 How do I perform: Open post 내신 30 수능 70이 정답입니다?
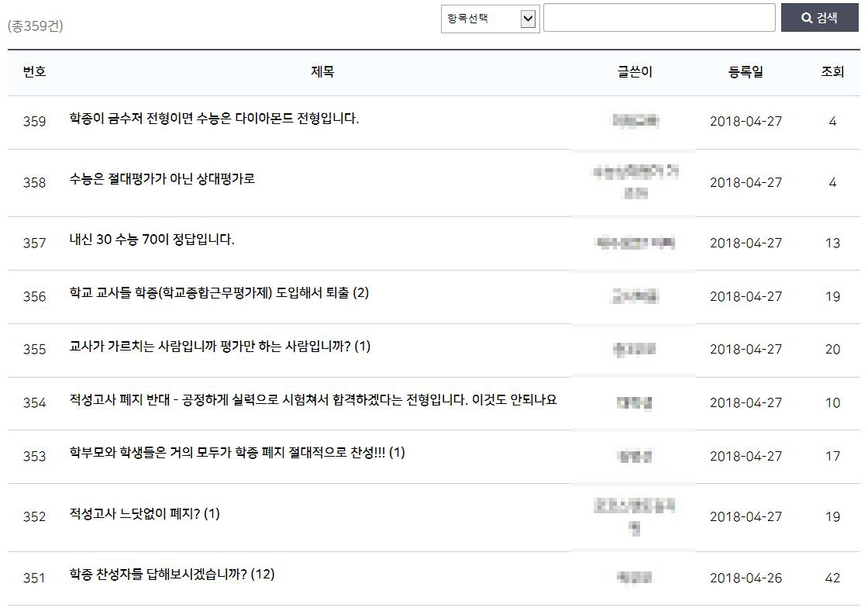coord(152,240)
